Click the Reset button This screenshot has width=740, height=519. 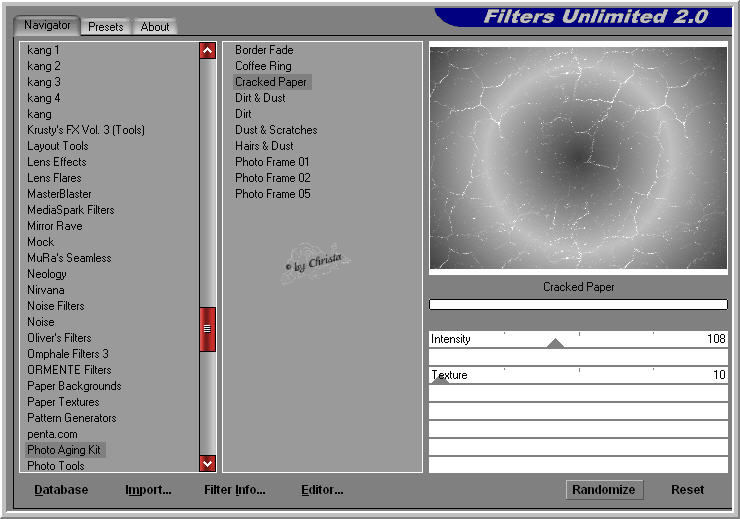pyautogui.click(x=687, y=490)
